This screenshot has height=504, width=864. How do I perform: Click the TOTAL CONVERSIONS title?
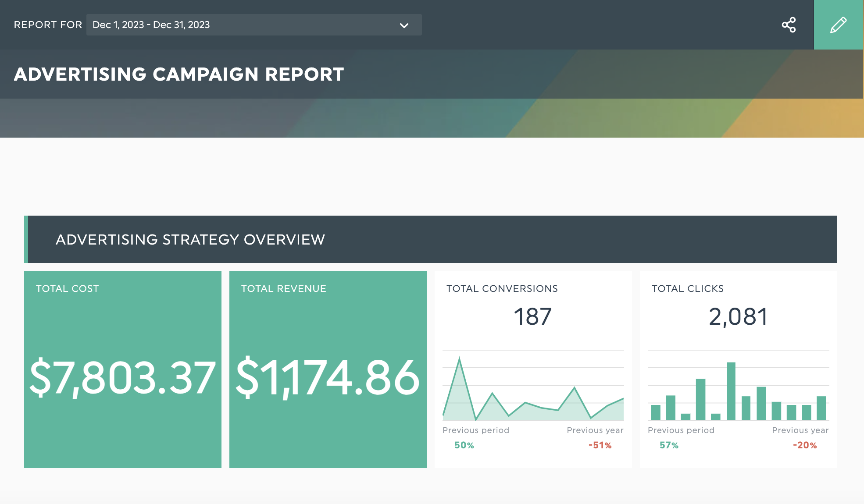tap(502, 288)
